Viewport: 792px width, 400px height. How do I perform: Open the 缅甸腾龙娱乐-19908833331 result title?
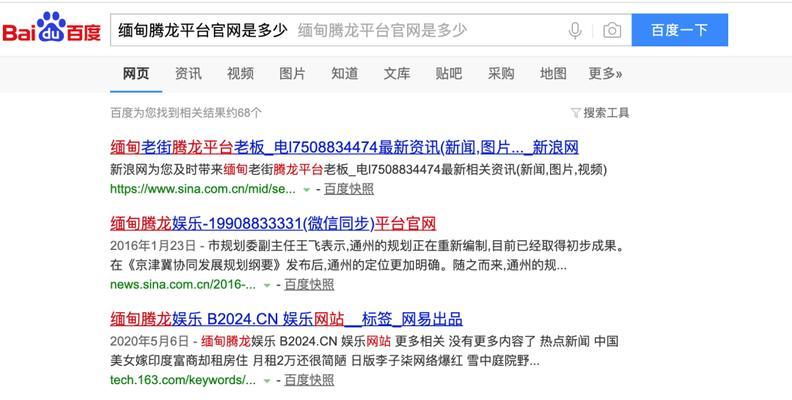[273, 223]
